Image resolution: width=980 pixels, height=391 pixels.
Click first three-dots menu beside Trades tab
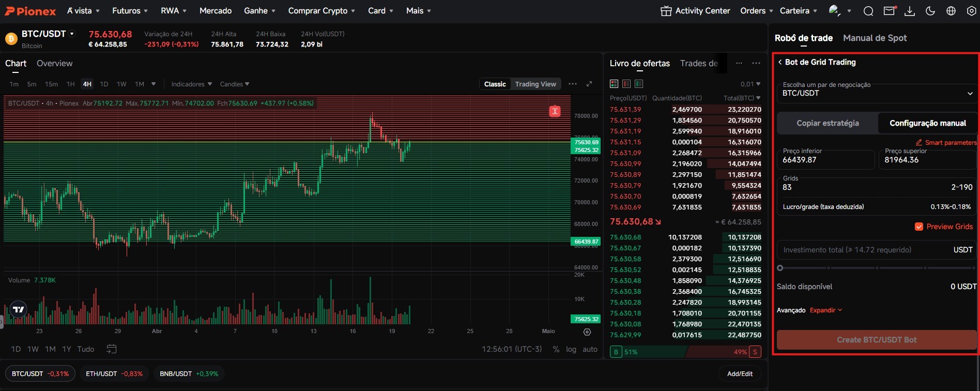click(739, 63)
